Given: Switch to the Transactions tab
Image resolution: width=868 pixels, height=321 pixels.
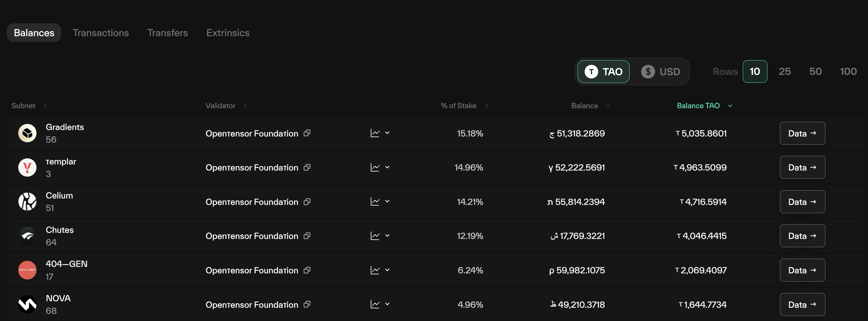Looking at the screenshot, I should (x=101, y=33).
